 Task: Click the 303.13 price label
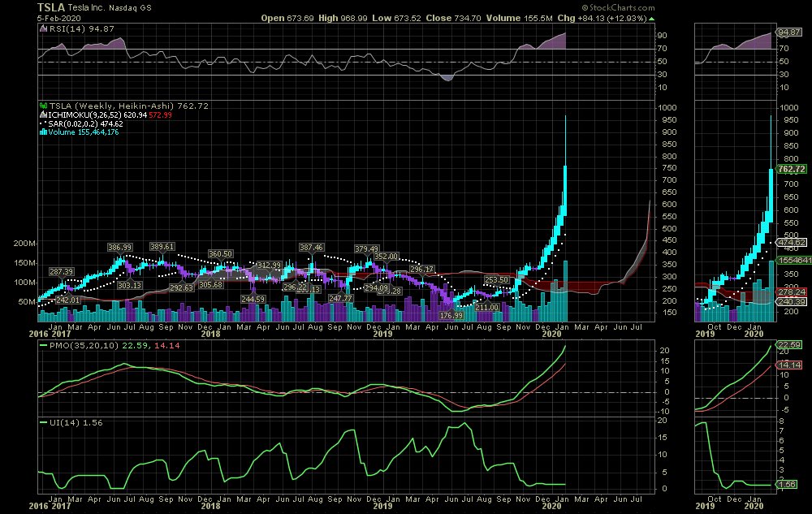point(129,285)
